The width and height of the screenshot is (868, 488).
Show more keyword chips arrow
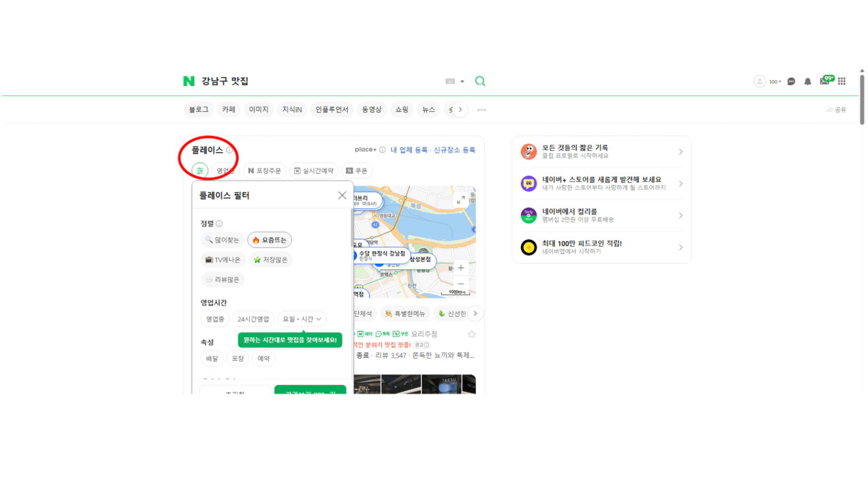tap(475, 313)
